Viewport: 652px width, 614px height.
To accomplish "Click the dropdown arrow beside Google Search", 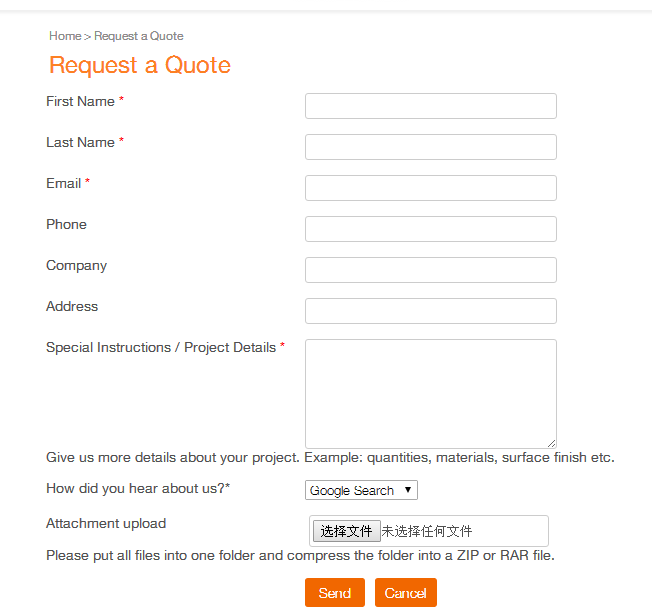I will point(408,490).
